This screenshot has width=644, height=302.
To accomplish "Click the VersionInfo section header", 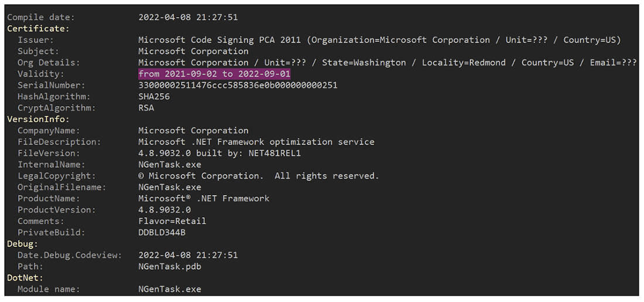I will pyautogui.click(x=38, y=119).
